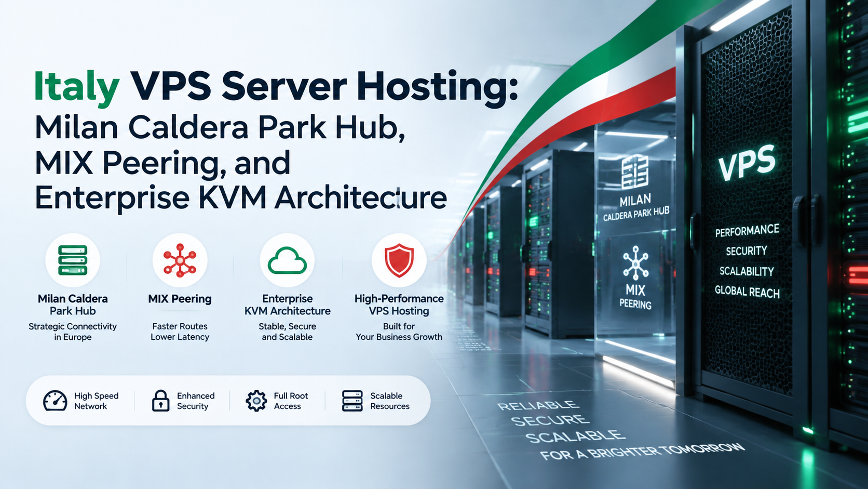
Task: Click the Full Root Access gear icon
Action: (x=256, y=401)
